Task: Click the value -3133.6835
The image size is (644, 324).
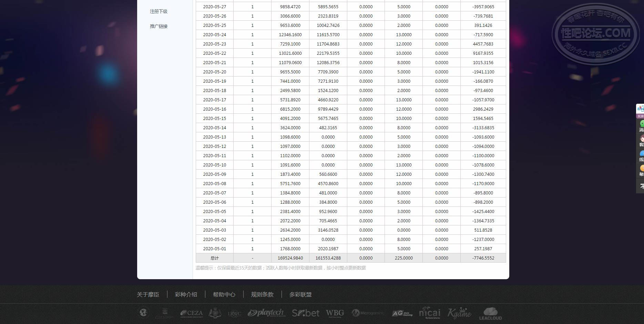Action: (x=483, y=128)
